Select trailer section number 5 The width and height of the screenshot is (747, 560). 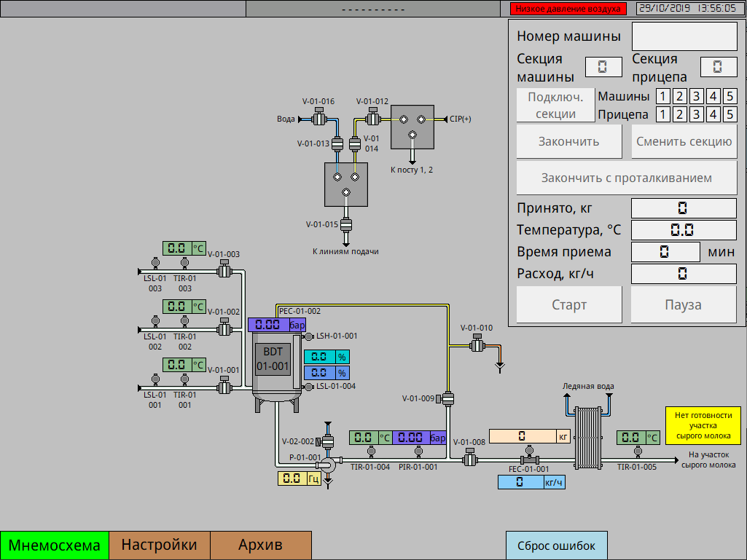pyautogui.click(x=730, y=114)
